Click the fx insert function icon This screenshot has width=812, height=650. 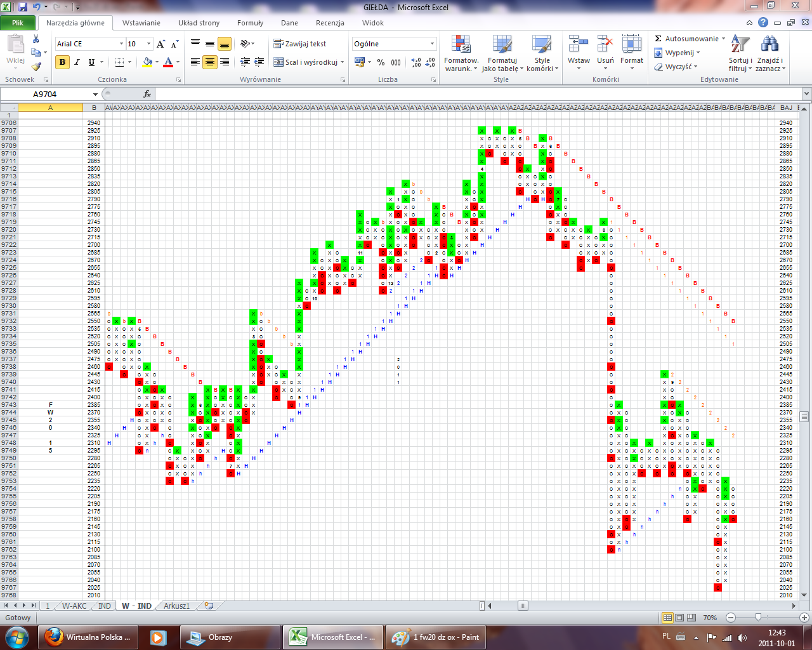coord(147,94)
